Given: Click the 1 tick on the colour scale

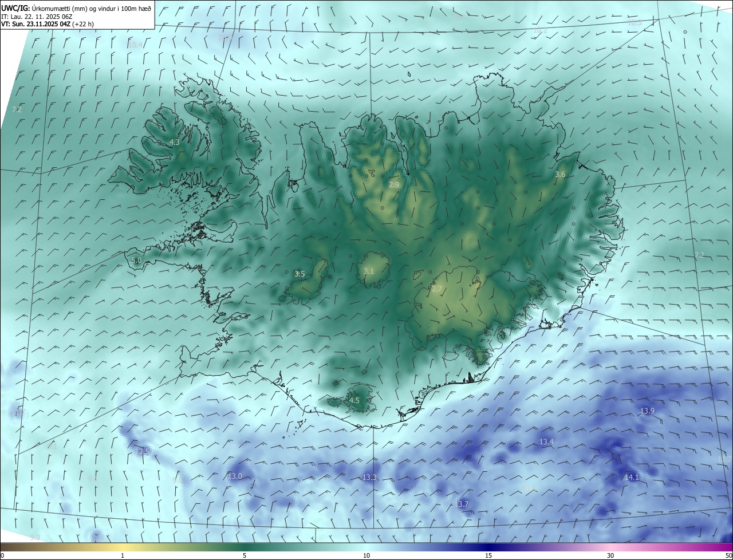Looking at the screenshot, I should click(123, 555).
